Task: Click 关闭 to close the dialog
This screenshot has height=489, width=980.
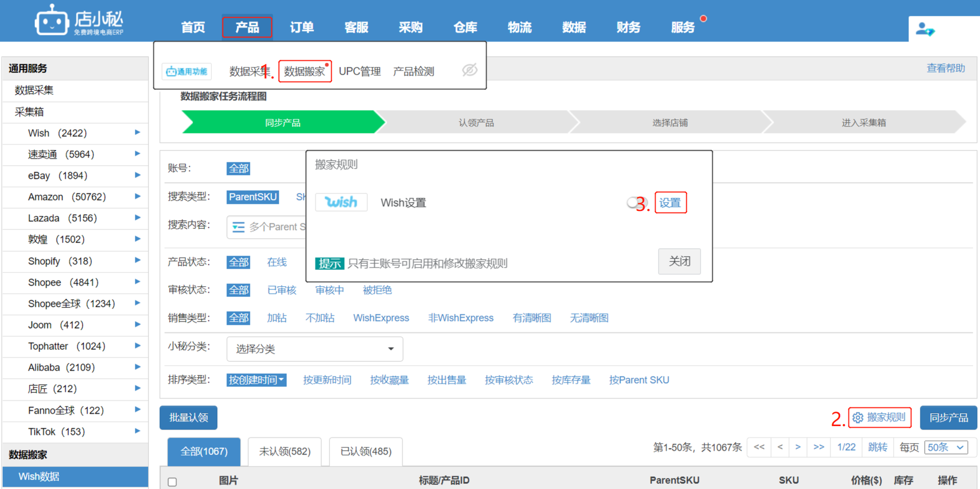Action: point(680,261)
